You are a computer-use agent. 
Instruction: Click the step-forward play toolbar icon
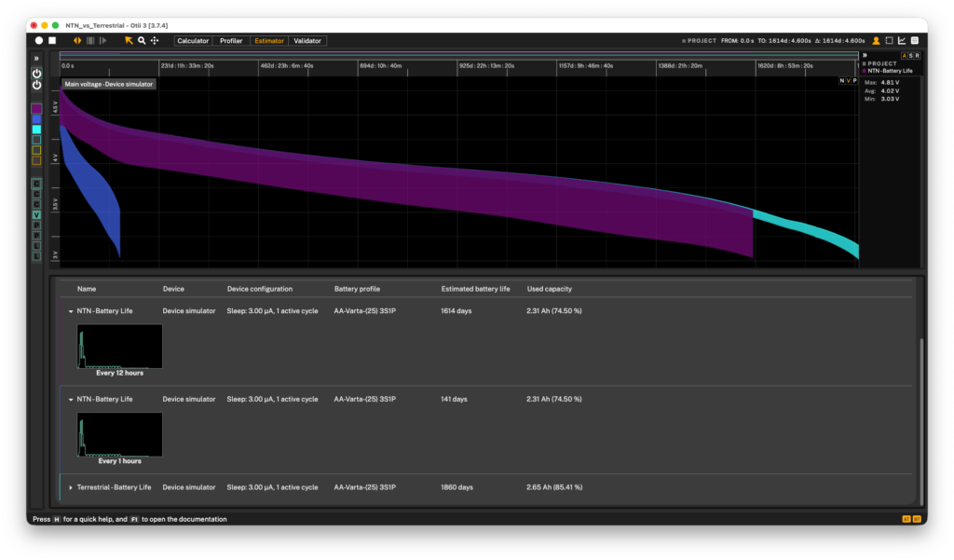click(x=102, y=41)
